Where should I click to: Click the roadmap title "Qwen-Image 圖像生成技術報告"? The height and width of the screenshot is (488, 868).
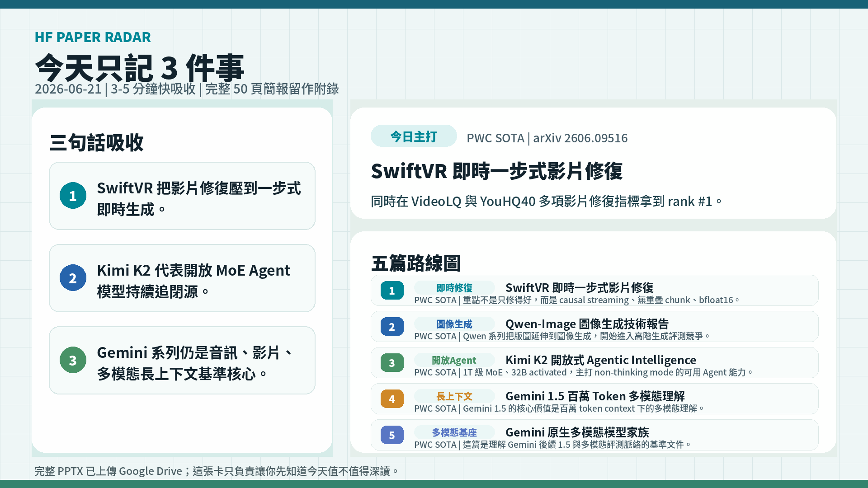587,324
